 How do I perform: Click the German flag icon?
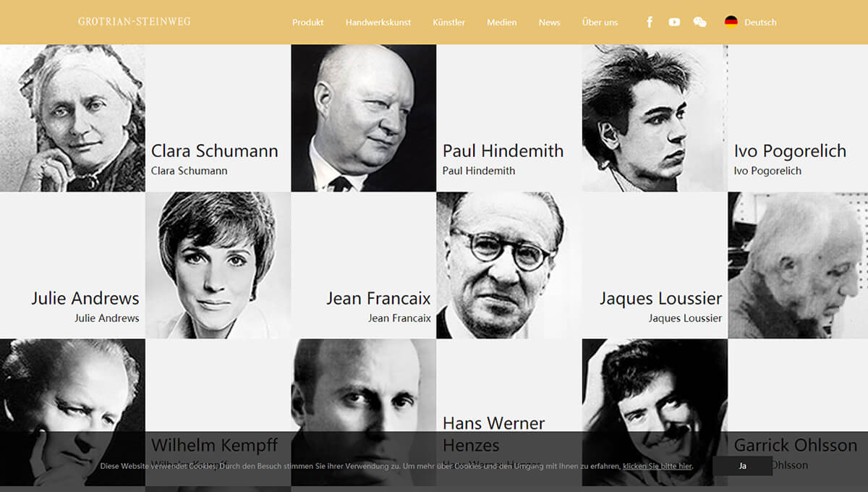coord(731,22)
